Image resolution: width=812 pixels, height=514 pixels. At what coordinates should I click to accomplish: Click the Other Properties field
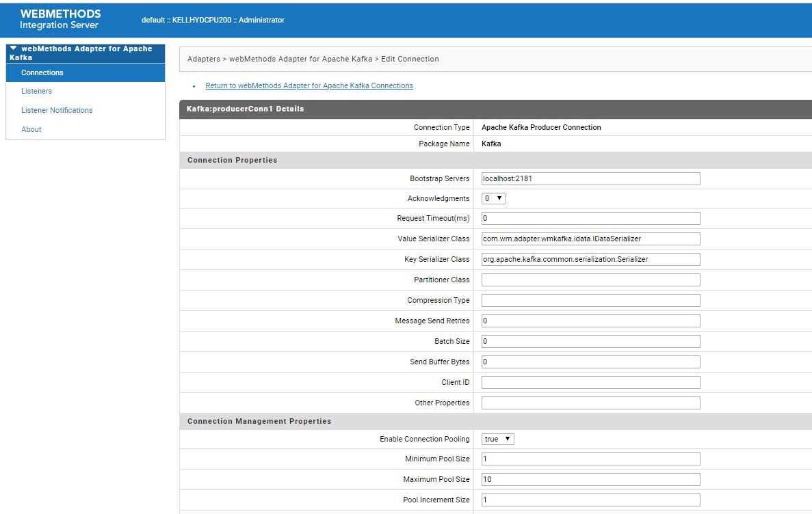590,403
